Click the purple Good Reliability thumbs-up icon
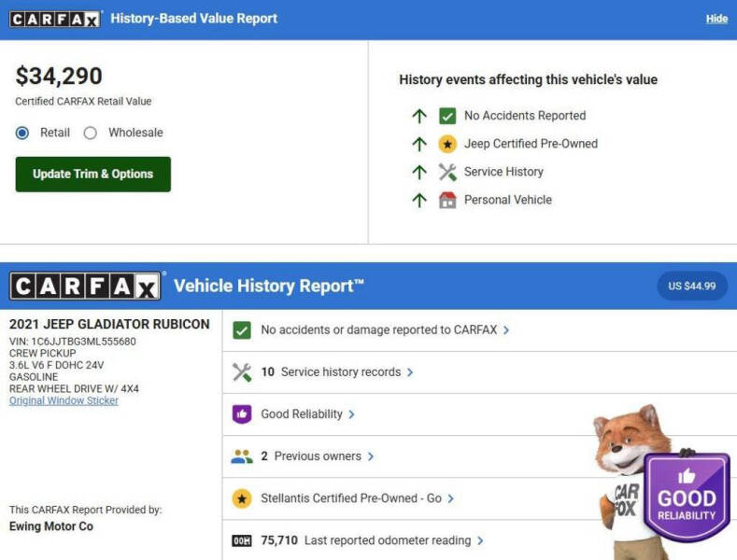This screenshot has height=560, width=737. [x=242, y=414]
